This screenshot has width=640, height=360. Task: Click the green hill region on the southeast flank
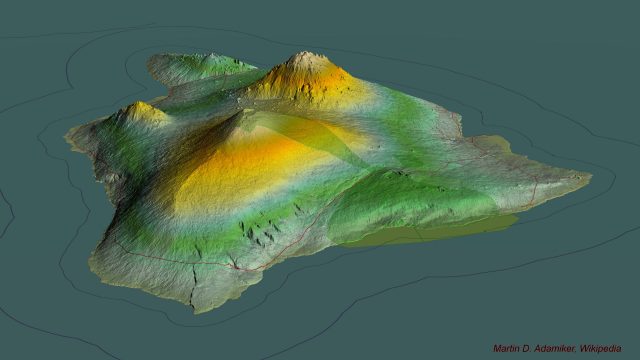point(408,204)
